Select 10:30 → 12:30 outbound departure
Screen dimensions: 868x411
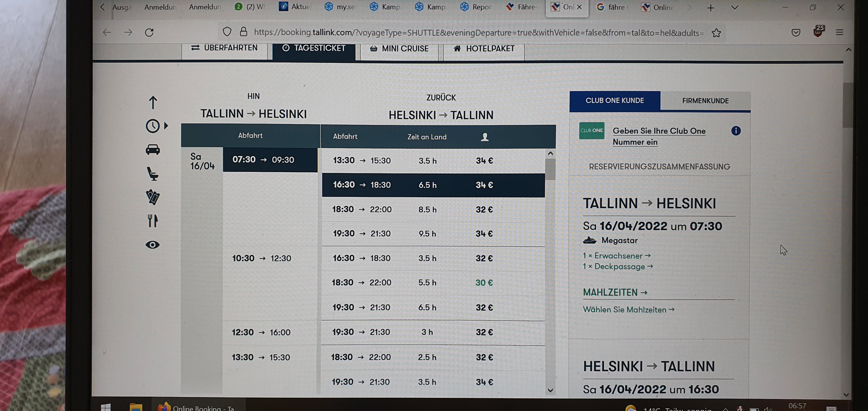tap(262, 258)
